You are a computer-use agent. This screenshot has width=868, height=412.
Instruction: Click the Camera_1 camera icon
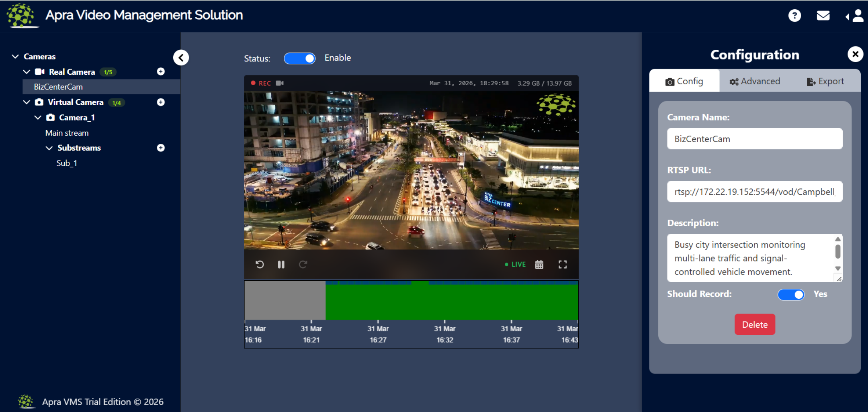pyautogui.click(x=50, y=117)
